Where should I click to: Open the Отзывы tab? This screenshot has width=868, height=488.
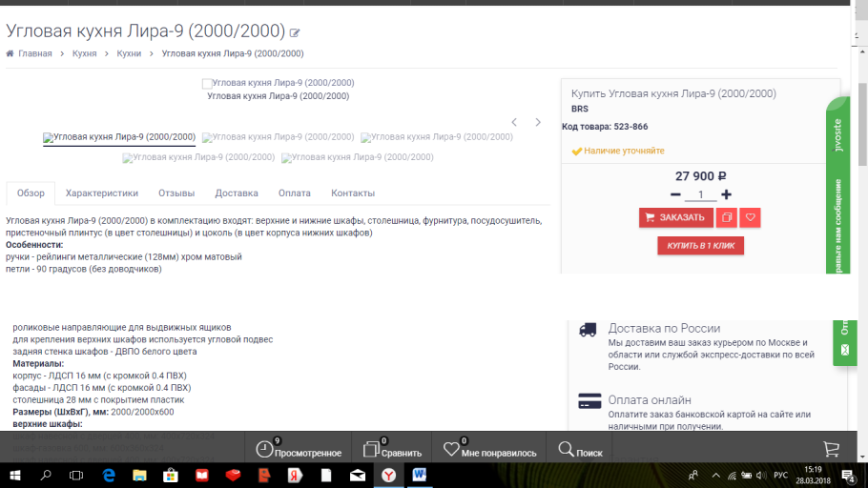176,193
